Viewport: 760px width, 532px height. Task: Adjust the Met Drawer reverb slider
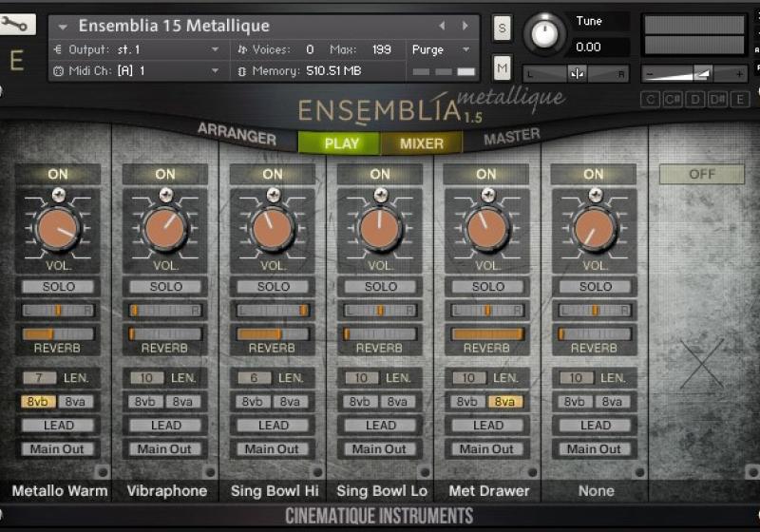point(486,333)
